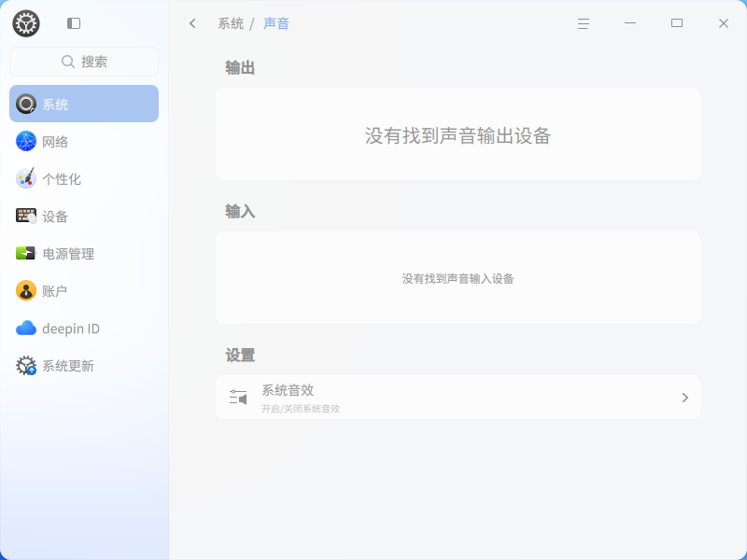Open the hamburger main menu icon
This screenshot has width=747, height=560.
[584, 23]
